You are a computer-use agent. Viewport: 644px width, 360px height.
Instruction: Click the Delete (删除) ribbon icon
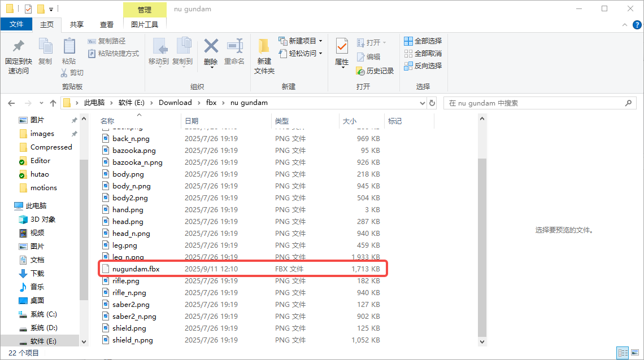[x=211, y=54]
